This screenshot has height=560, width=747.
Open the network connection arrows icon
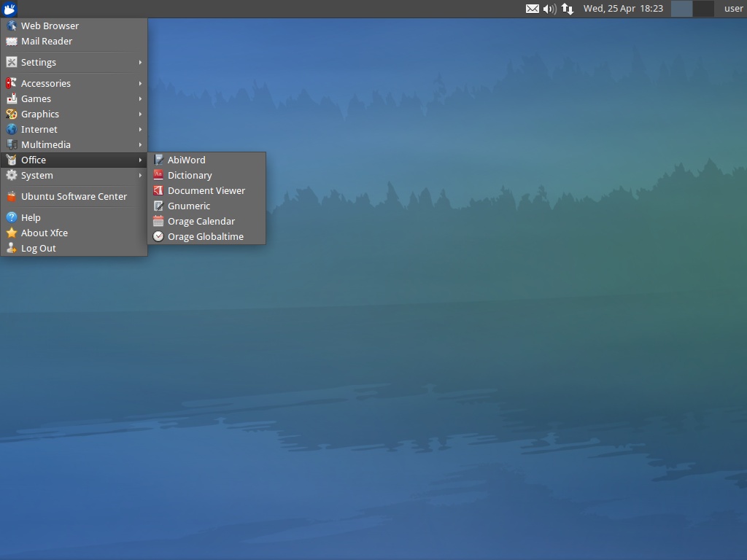point(568,9)
